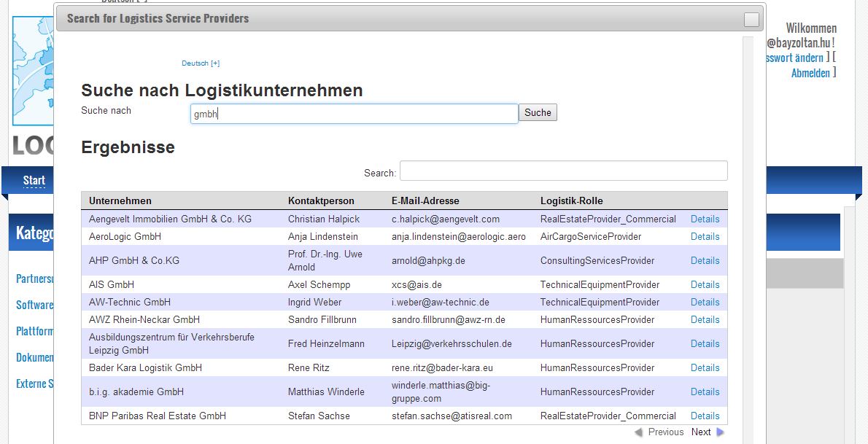Click contact 'Ingrid Weber'
868x444 pixels.
314,303
